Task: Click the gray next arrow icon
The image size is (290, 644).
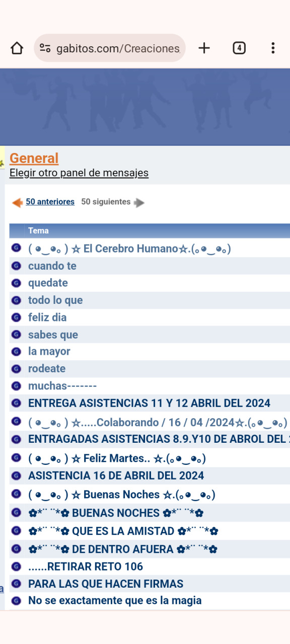Action: coord(139,203)
